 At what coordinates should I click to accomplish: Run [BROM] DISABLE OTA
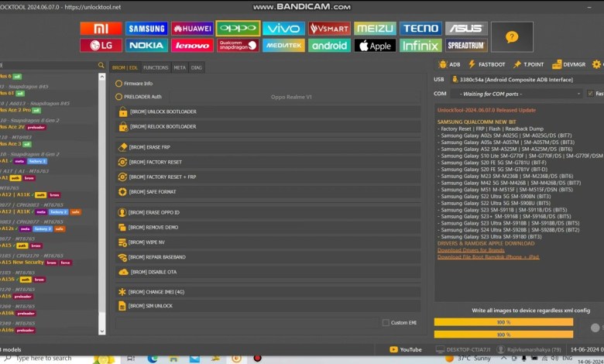click(268, 272)
